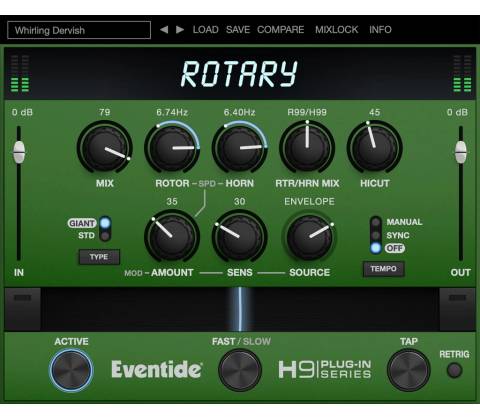Click the input 0 dB readout
The height and width of the screenshot is (420, 480).
tap(22, 112)
